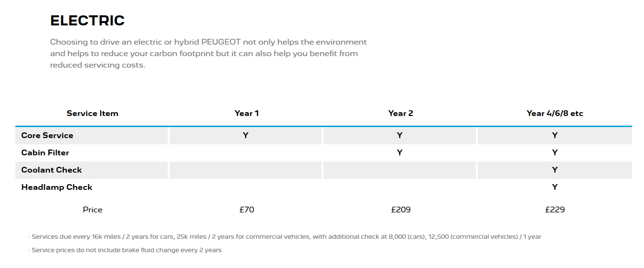
Task: Select the £209 Year 2 price
Action: point(401,210)
